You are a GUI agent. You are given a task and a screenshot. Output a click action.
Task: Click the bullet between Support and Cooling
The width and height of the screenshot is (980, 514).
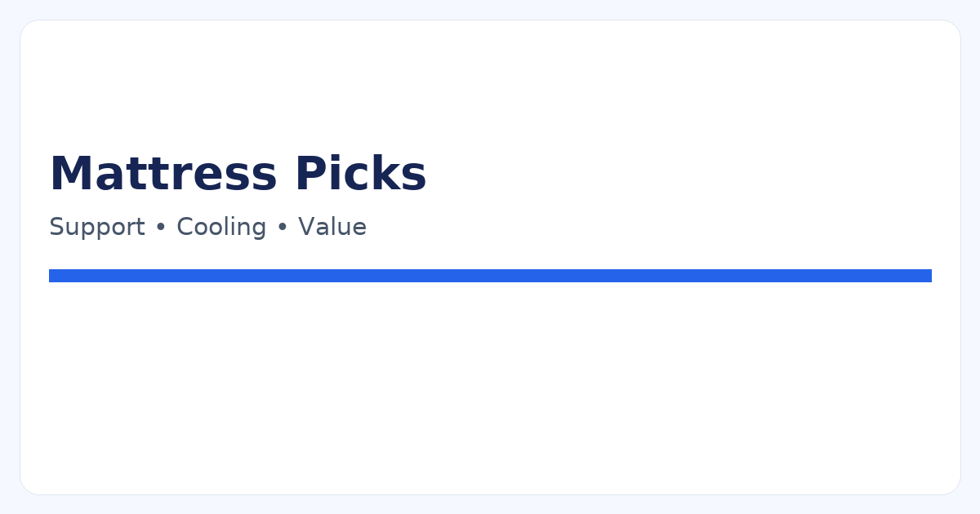click(x=161, y=228)
